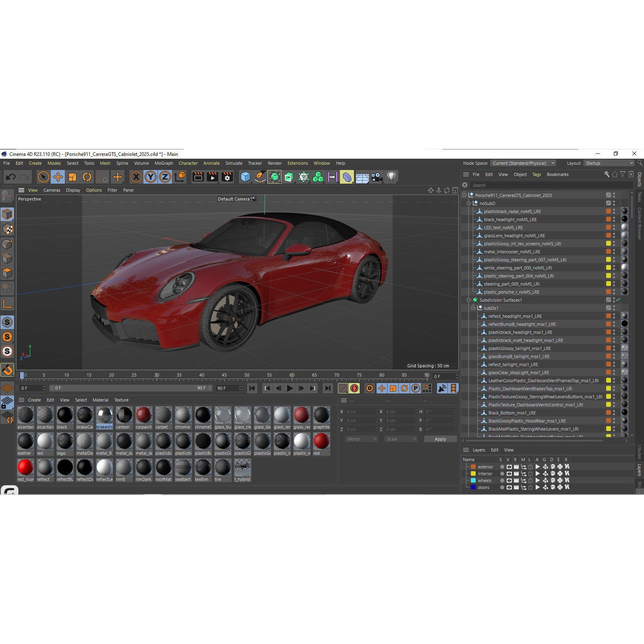Viewport: 644px width, 644px height.
Task: Click Render to Picture Viewer icon
Action: pyautogui.click(x=213, y=177)
